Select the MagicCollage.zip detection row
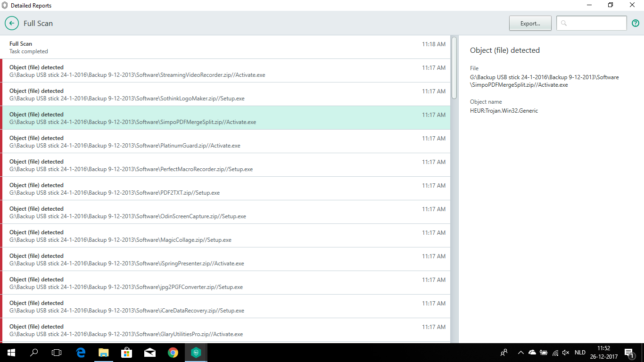Screen dimensions: 644x362 coord(225,236)
